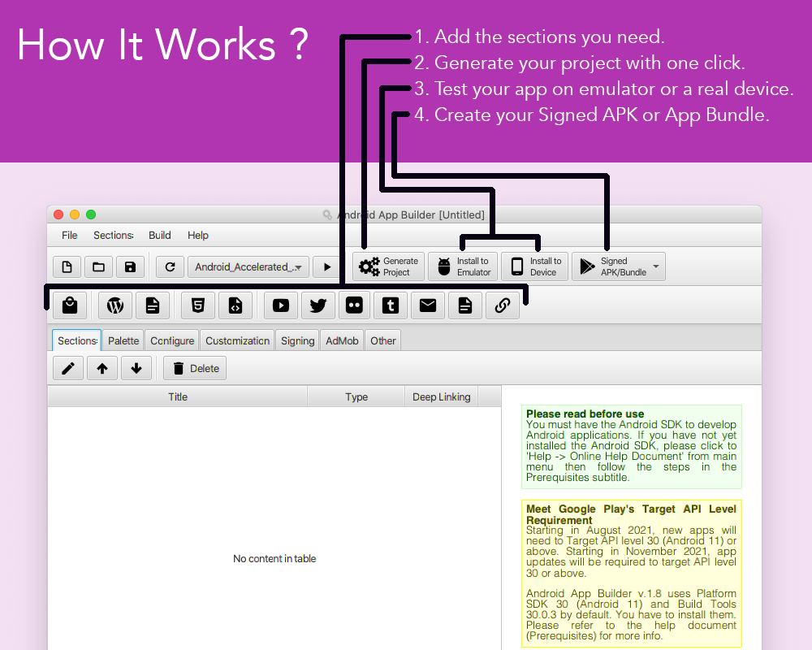The height and width of the screenshot is (650, 812).
Task: Switch to the Sections tab
Action: [77, 340]
